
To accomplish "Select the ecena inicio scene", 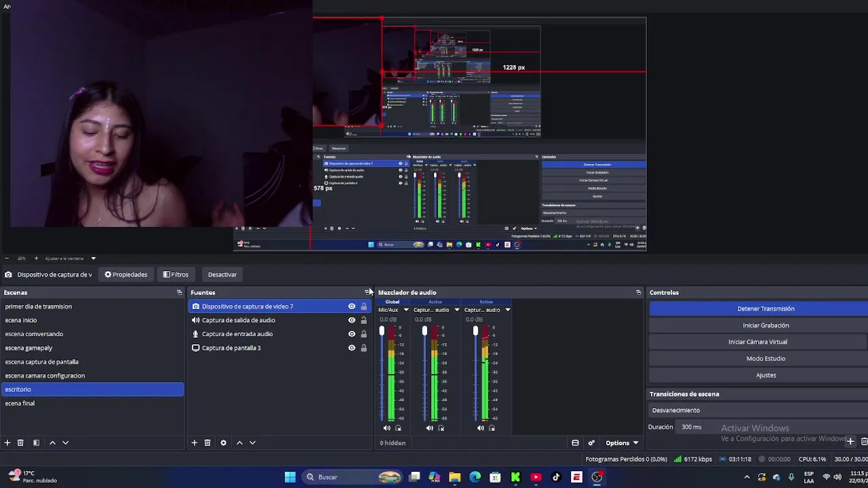I will (93, 320).
